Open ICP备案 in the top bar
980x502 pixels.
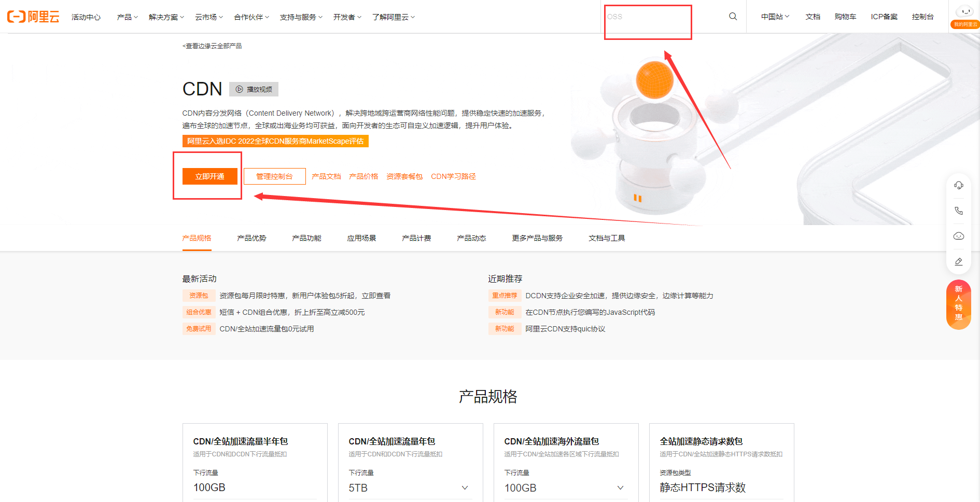[x=884, y=17]
